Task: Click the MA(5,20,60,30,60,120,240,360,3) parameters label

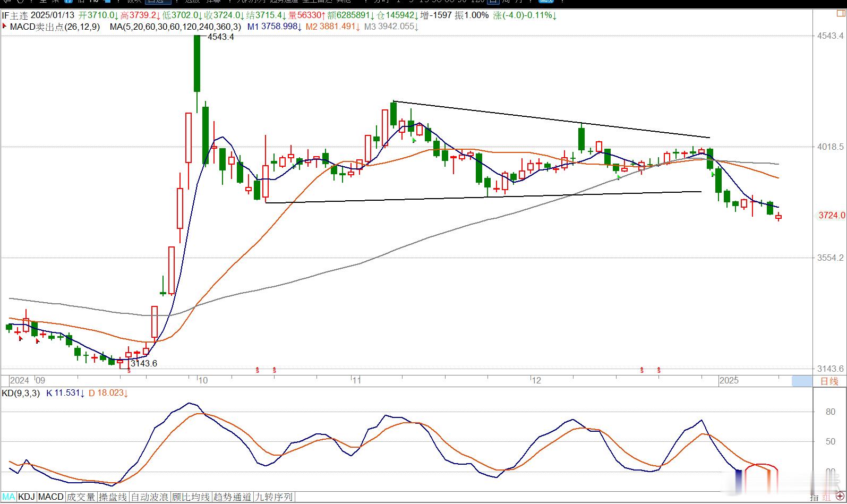Action: 175,27
